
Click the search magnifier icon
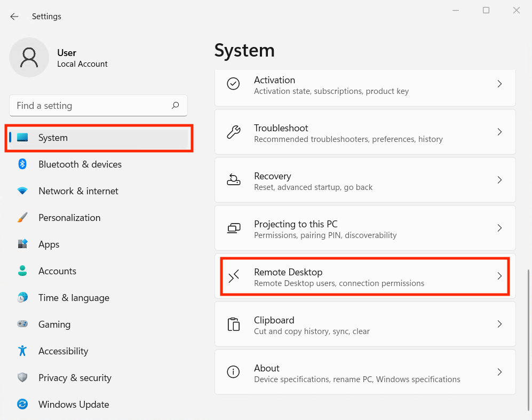(175, 106)
